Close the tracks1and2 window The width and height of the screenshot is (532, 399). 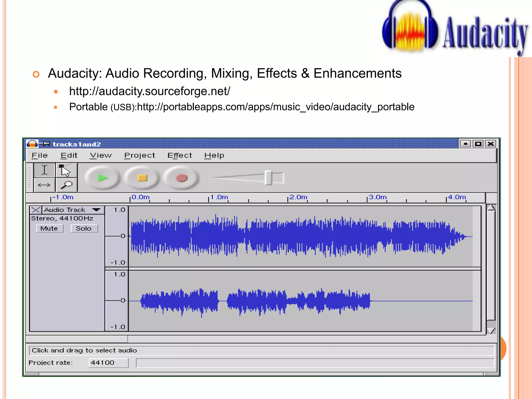pos(491,144)
